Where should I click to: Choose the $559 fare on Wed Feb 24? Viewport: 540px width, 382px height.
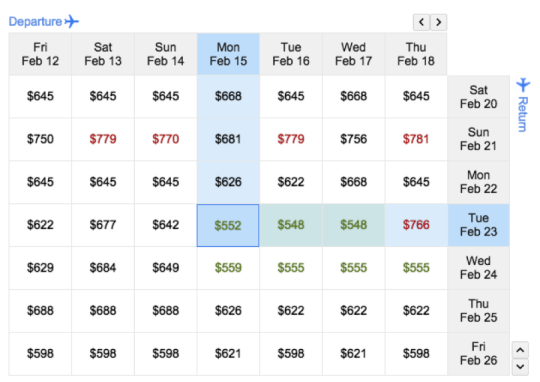[228, 268]
